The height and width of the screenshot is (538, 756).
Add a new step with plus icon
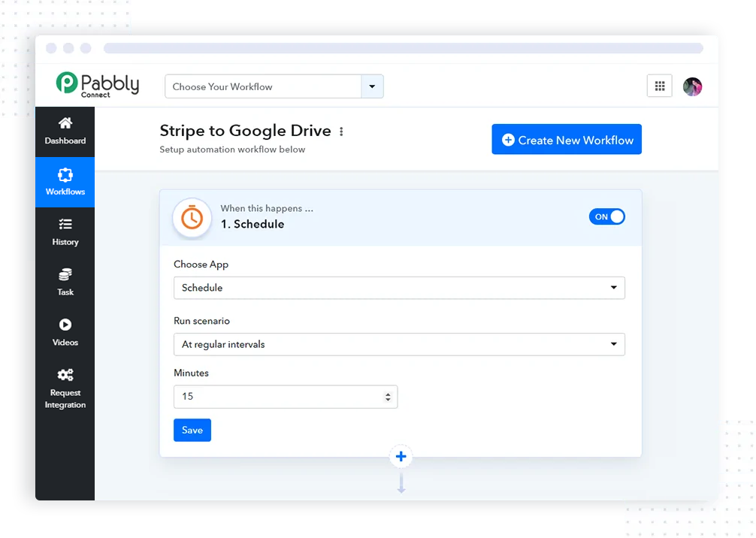[401, 457]
